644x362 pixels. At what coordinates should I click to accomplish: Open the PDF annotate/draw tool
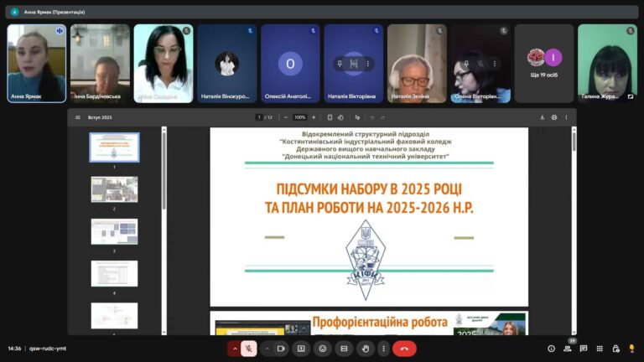(x=357, y=117)
